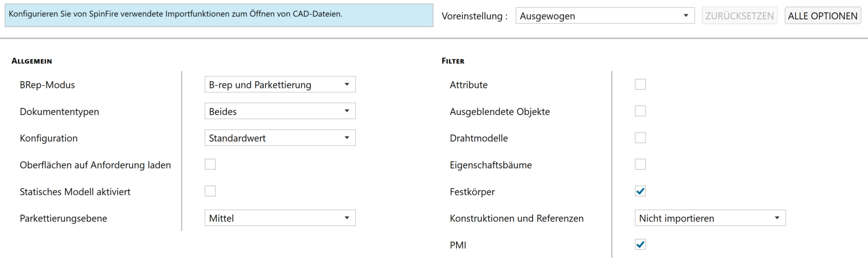
Task: Tick the Statisches Modell aktiviert checkbox
Action: click(210, 191)
